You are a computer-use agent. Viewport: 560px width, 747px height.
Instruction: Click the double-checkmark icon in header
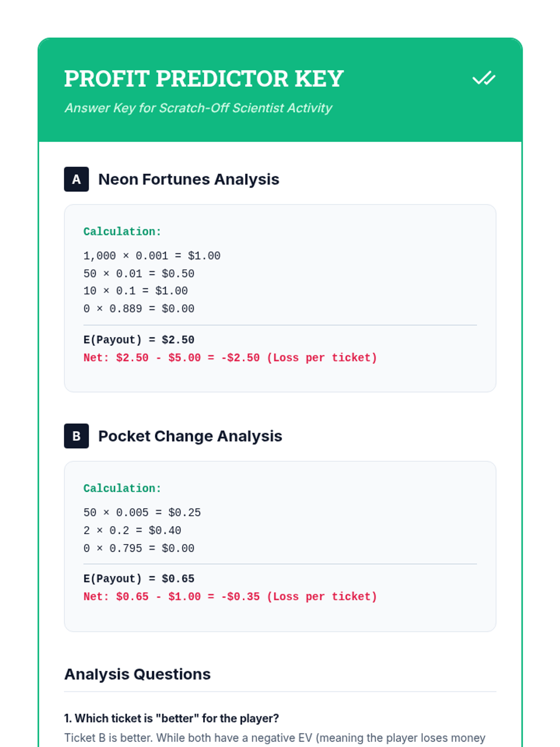[x=483, y=78]
